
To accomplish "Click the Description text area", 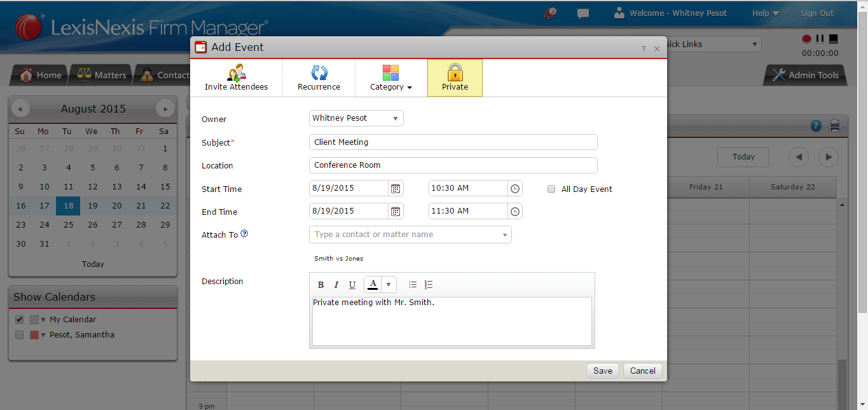I will coord(452,321).
